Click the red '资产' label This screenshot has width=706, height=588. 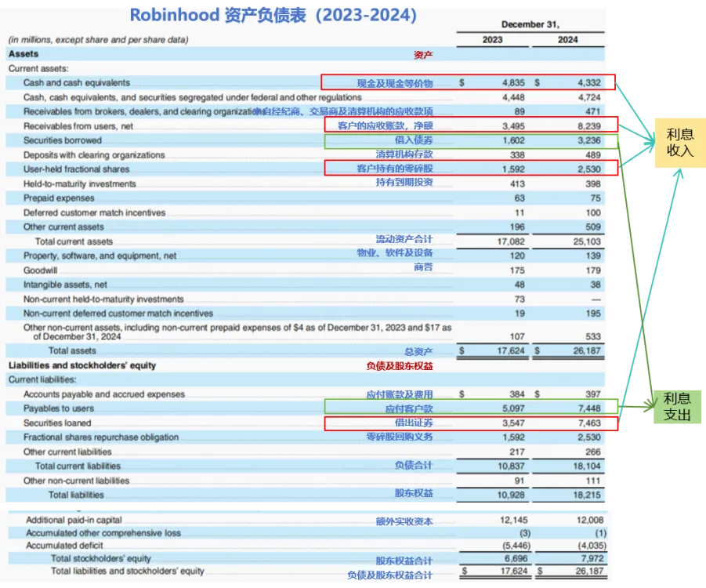423,55
